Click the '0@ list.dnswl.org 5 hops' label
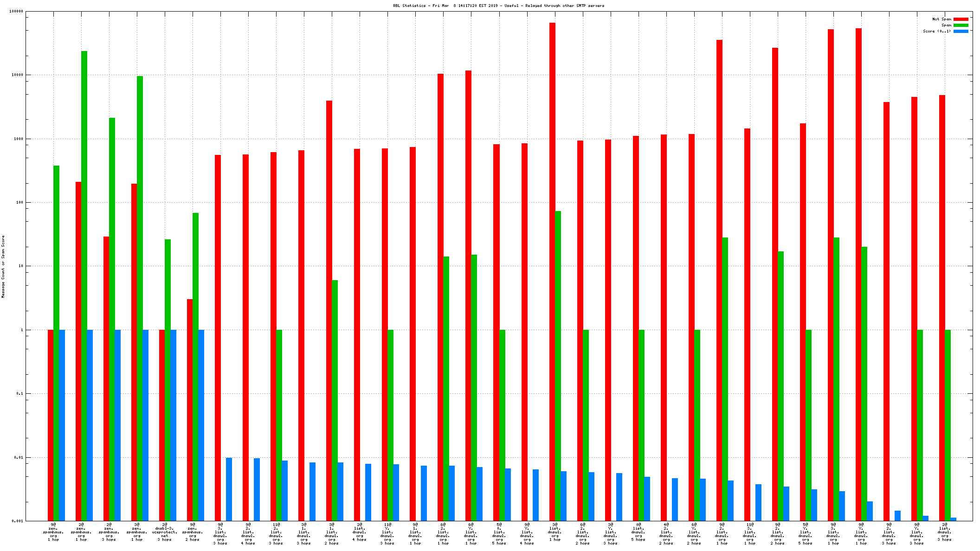980x551 pixels. tap(638, 532)
